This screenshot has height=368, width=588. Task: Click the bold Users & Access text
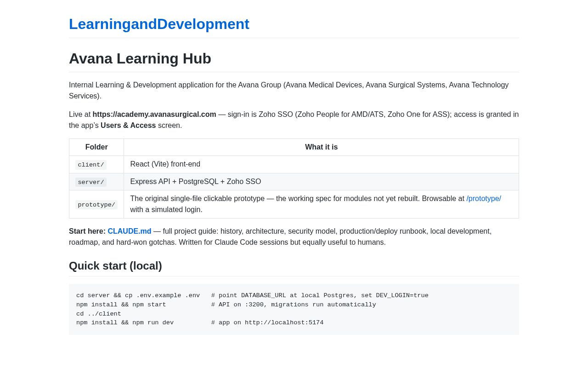coord(128,126)
